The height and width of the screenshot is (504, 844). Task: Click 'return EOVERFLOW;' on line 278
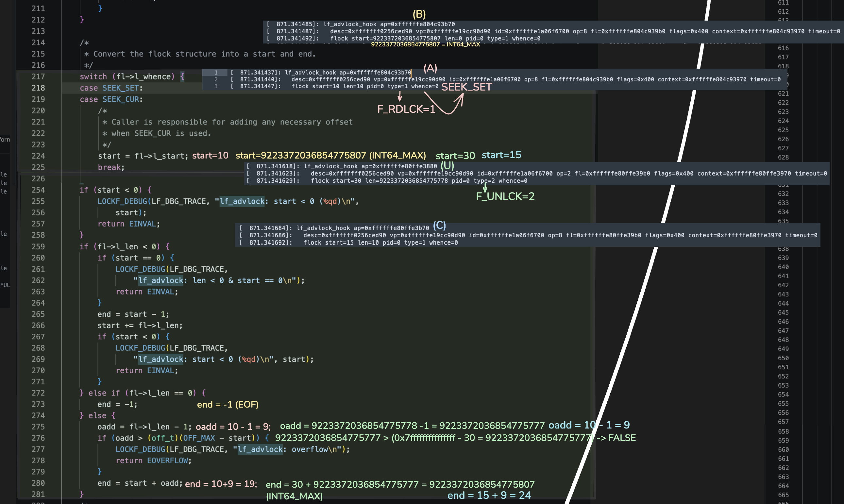click(x=154, y=461)
